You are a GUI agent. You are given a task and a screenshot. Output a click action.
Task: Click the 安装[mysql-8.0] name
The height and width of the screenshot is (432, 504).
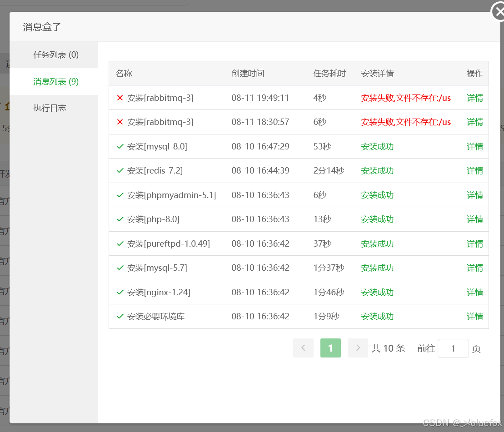pyautogui.click(x=157, y=146)
